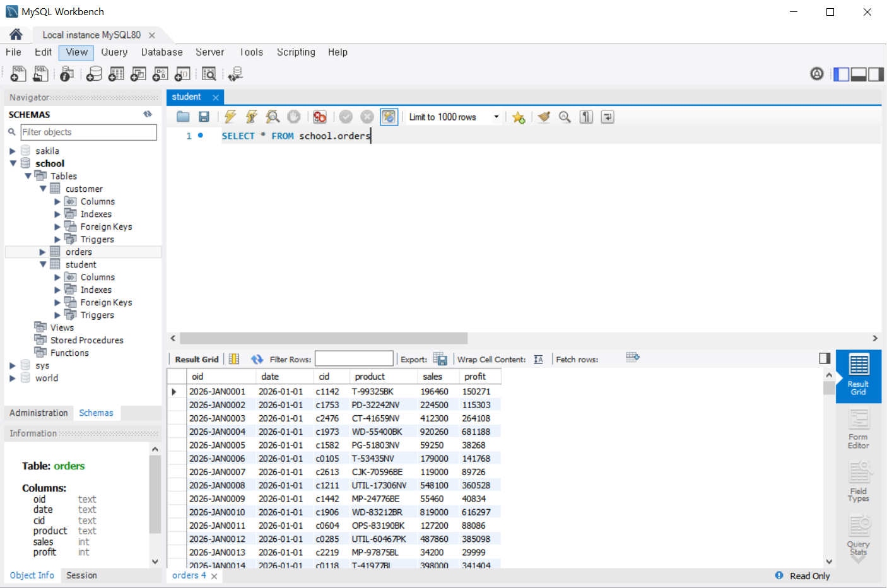Toggle the bottom output panel
The width and height of the screenshot is (887, 588).
(x=859, y=74)
